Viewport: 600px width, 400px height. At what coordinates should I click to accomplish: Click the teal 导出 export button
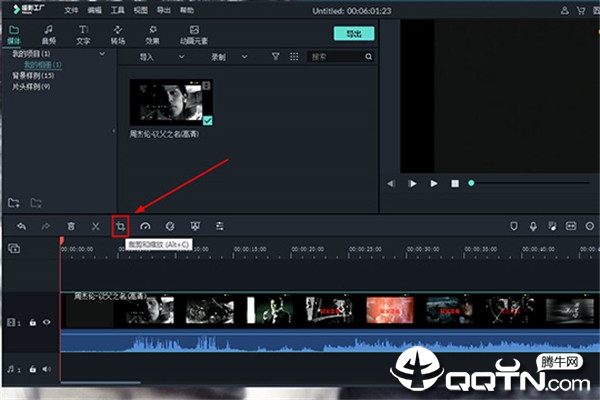pyautogui.click(x=354, y=34)
